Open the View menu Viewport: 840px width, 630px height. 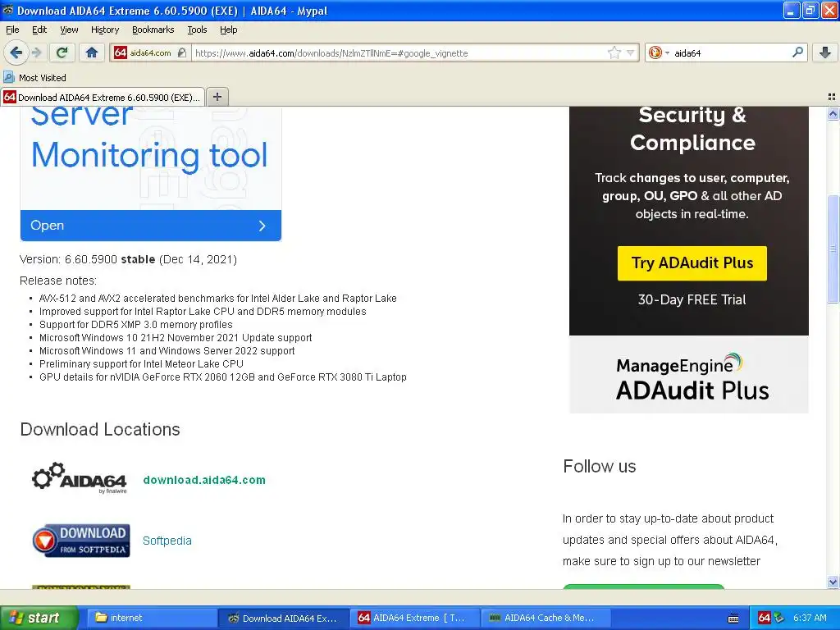pos(69,30)
